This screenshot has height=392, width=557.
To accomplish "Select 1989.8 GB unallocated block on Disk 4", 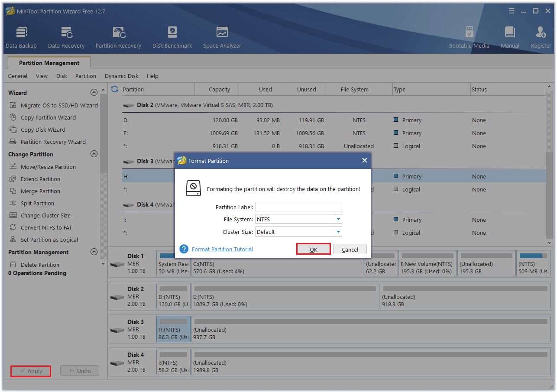I will click(371, 362).
